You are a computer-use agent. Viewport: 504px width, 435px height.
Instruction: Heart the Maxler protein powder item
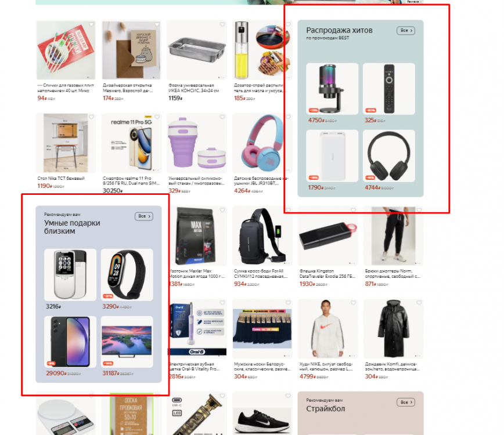(222, 210)
